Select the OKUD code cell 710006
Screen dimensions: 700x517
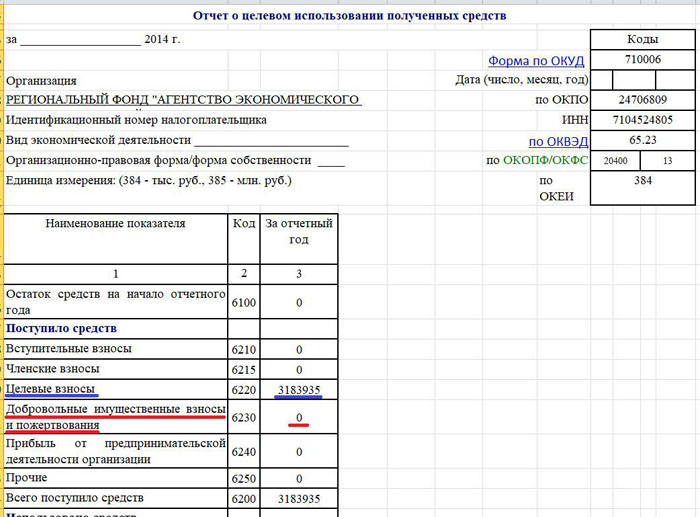pos(643,61)
